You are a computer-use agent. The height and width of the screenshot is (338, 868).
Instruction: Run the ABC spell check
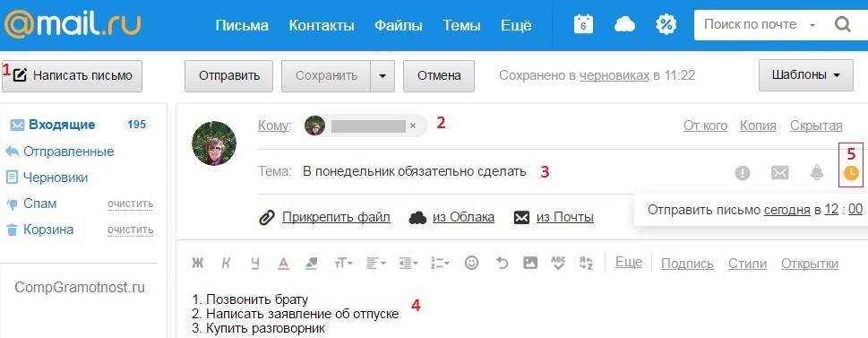click(x=559, y=264)
